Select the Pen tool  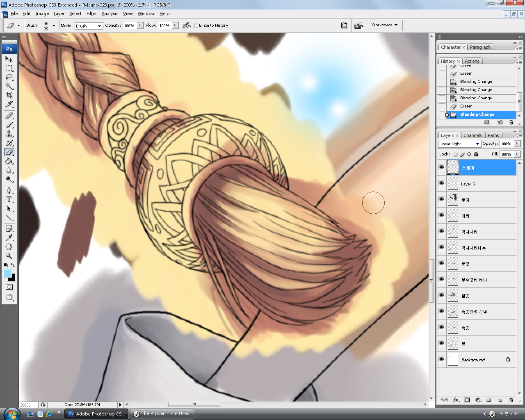pos(9,190)
